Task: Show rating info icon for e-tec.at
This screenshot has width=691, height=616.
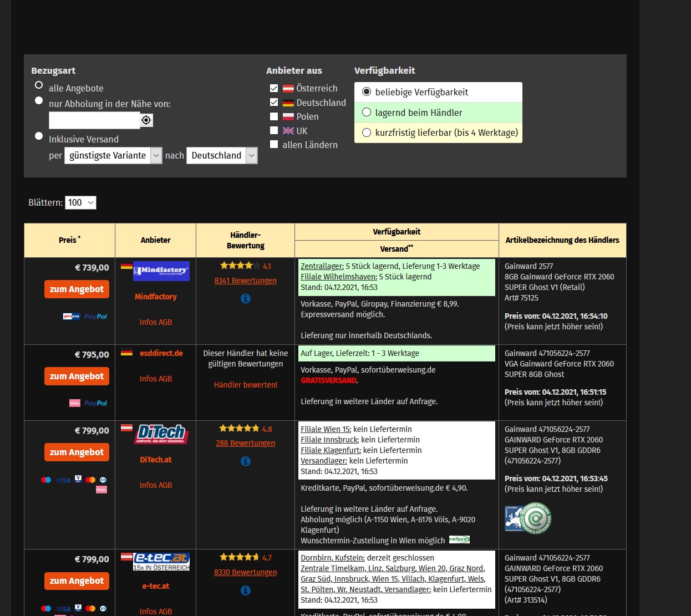Action: click(x=246, y=590)
